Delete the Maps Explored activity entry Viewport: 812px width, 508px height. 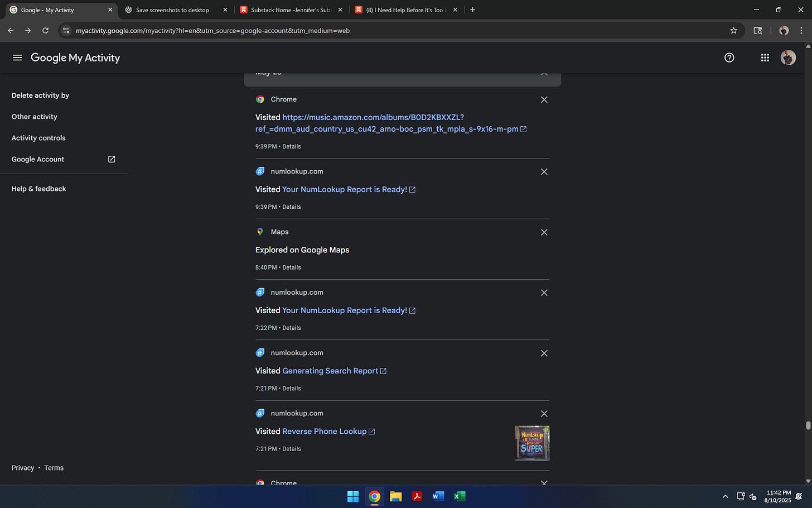(544, 232)
